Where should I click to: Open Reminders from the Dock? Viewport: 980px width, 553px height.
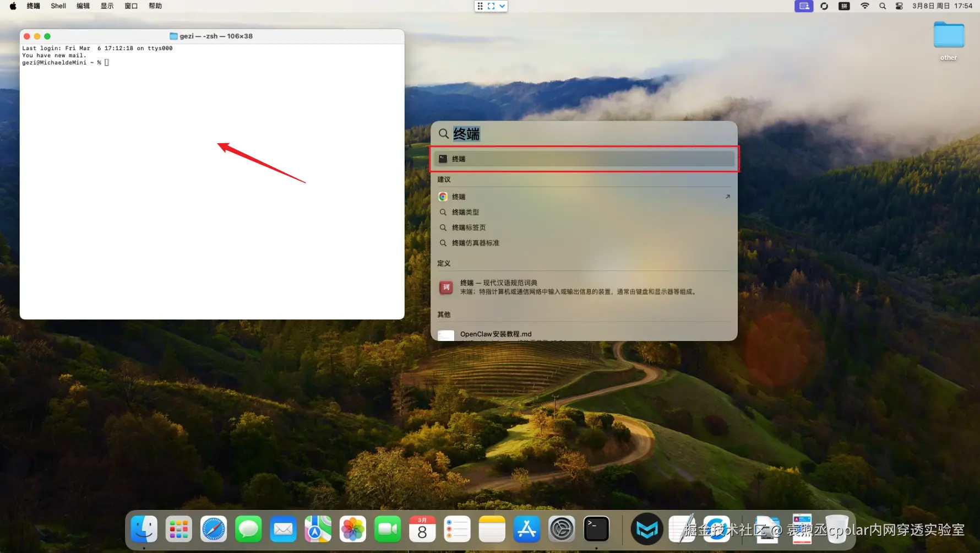point(457,529)
